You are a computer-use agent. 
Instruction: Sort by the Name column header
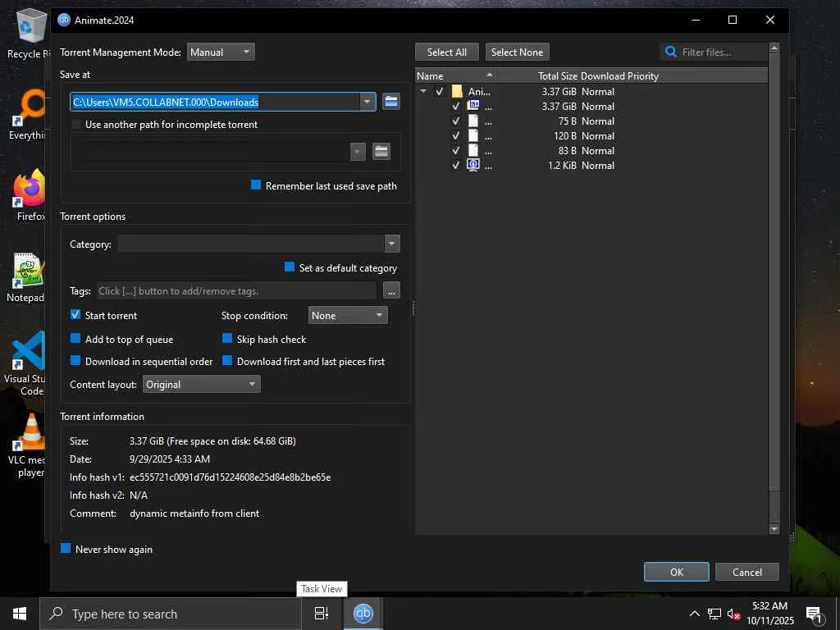coord(454,76)
